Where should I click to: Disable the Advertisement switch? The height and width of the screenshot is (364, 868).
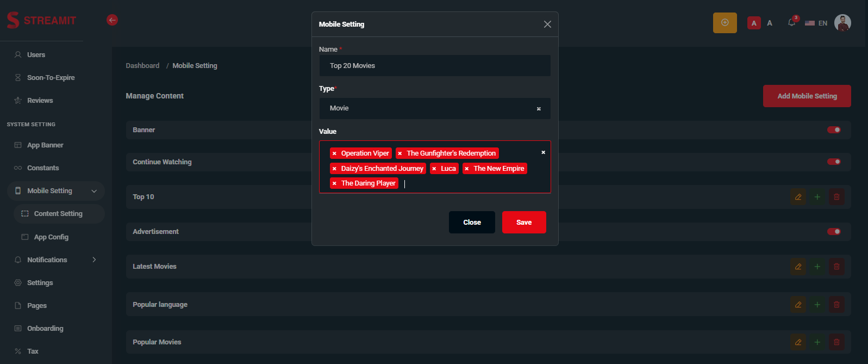click(834, 232)
